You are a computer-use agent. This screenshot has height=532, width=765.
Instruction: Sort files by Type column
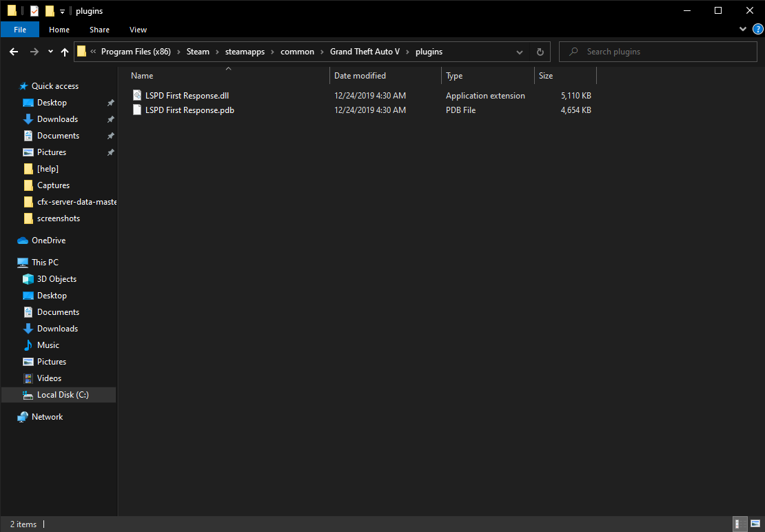click(x=488, y=76)
